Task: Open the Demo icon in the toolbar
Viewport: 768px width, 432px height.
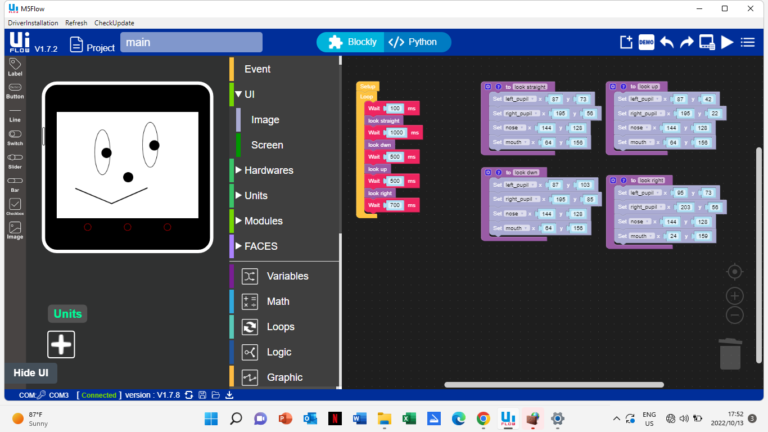Action: 646,42
